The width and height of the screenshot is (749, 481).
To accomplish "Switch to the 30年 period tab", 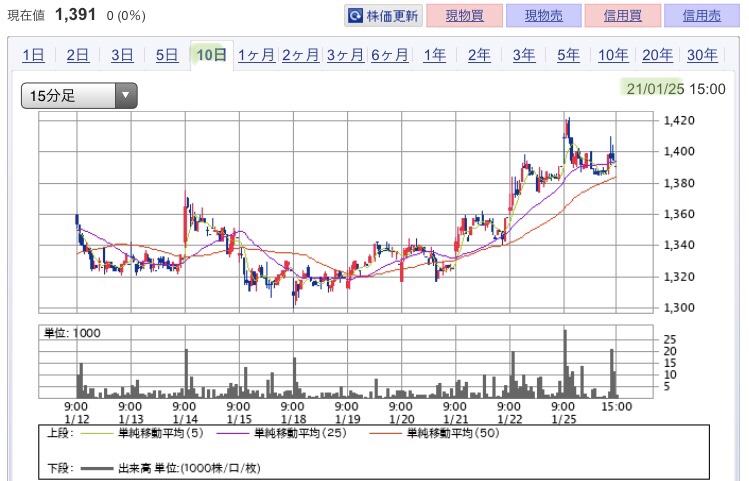I will point(702,55).
